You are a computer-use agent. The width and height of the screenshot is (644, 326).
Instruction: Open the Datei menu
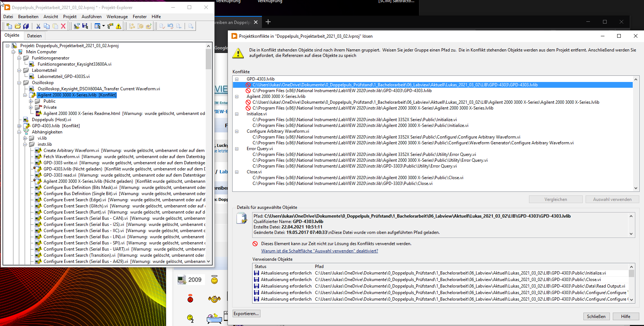(8, 17)
